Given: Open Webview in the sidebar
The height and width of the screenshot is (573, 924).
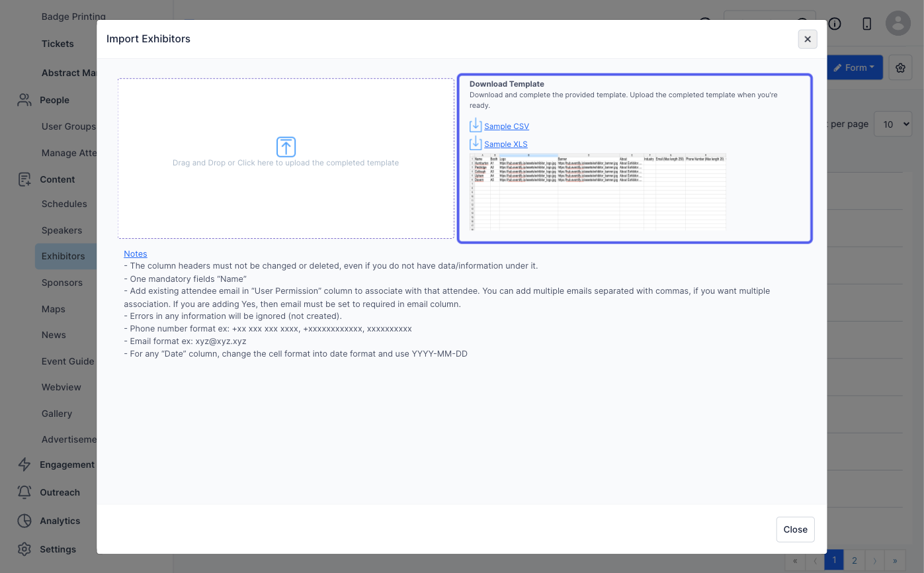Looking at the screenshot, I should pos(61,387).
